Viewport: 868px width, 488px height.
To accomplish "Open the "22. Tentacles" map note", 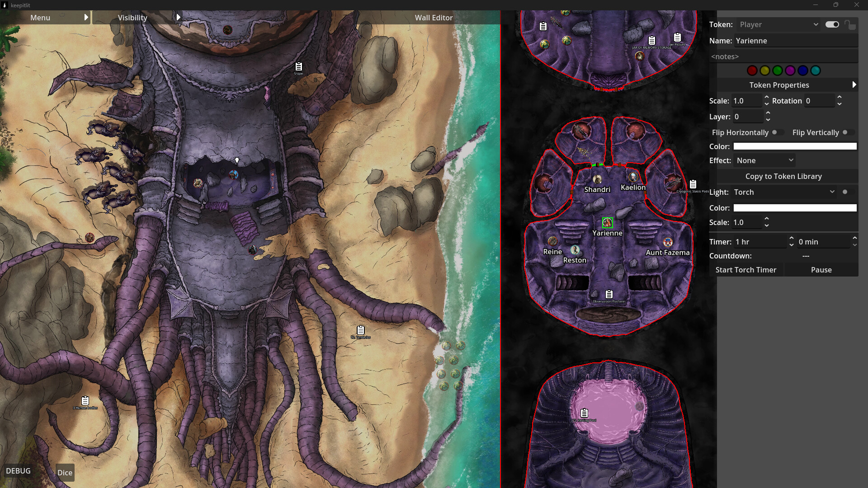I will point(360,330).
